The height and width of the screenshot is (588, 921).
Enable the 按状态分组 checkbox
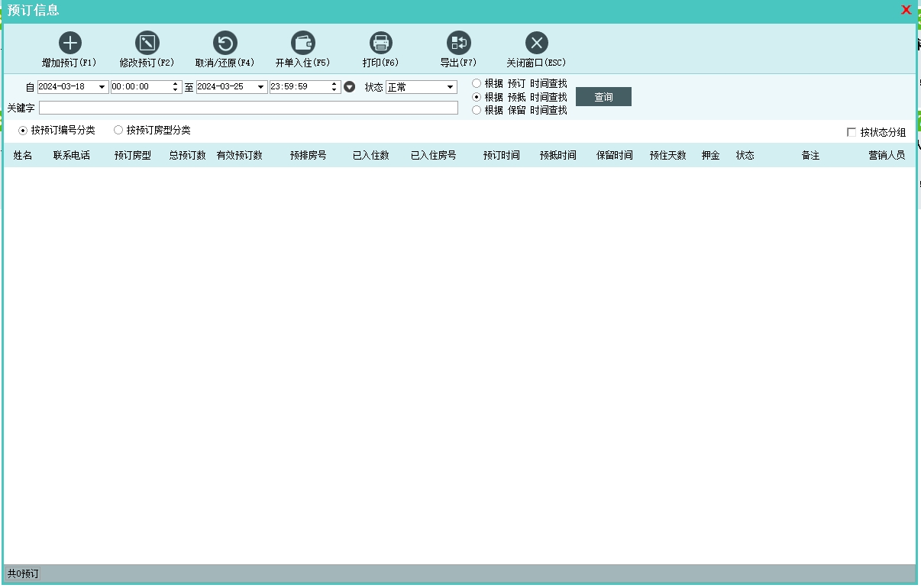coord(852,133)
